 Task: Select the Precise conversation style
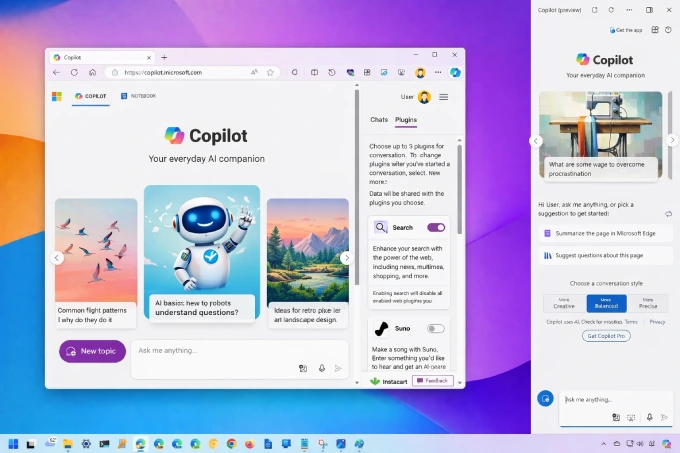(x=648, y=303)
